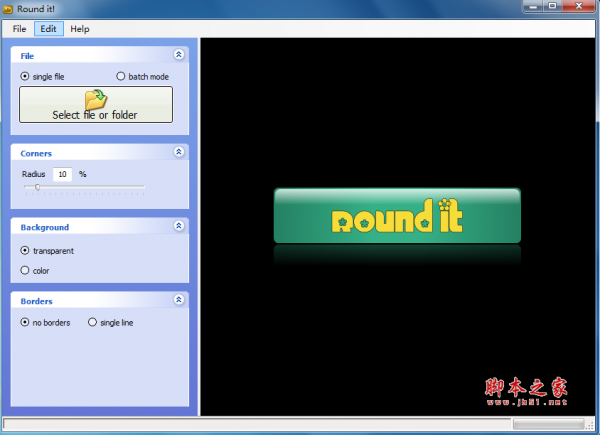
Task: Select single line border option
Action: (x=93, y=323)
